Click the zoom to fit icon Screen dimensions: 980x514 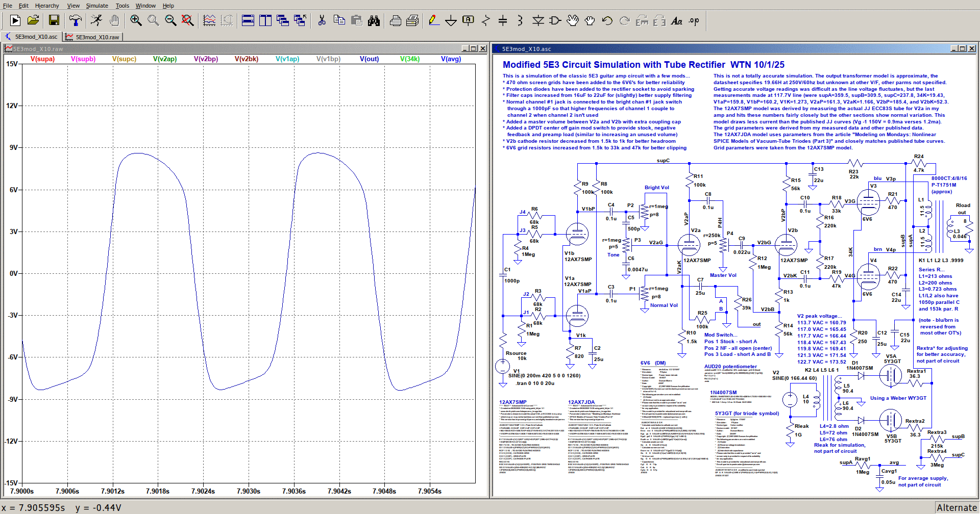tap(188, 20)
